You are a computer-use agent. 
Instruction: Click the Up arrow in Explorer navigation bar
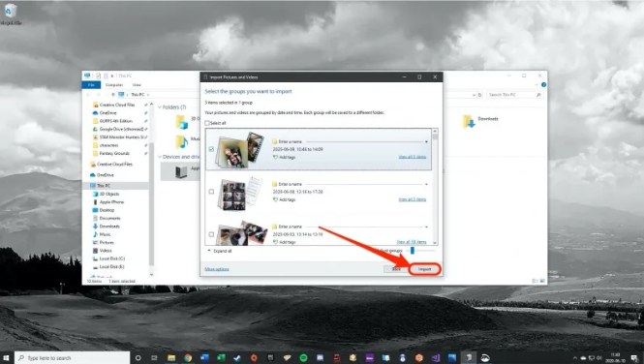113,95
